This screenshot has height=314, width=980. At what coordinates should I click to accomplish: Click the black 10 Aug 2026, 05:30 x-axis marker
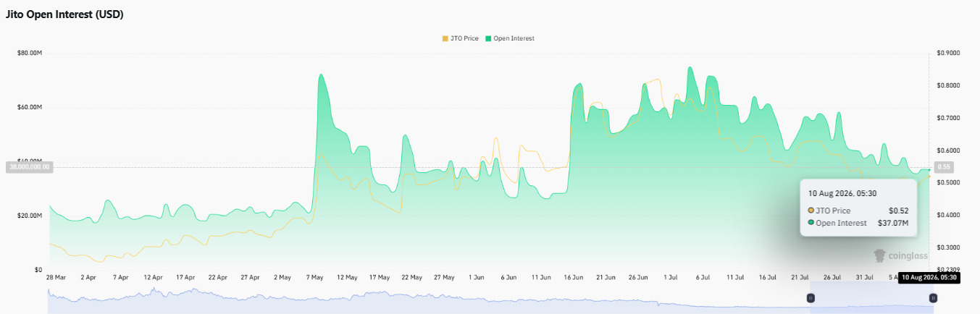929,277
